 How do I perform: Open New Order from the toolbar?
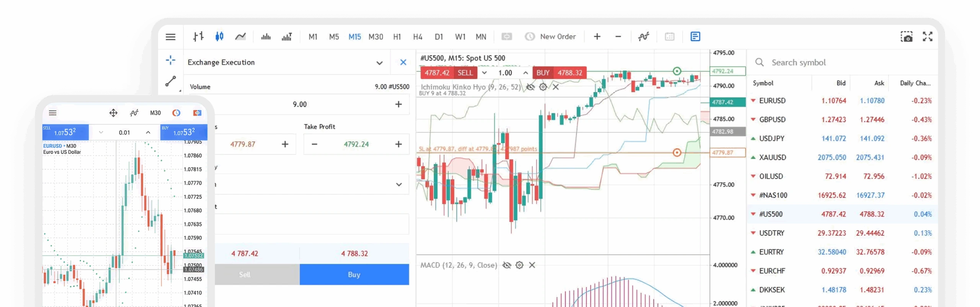(x=550, y=37)
